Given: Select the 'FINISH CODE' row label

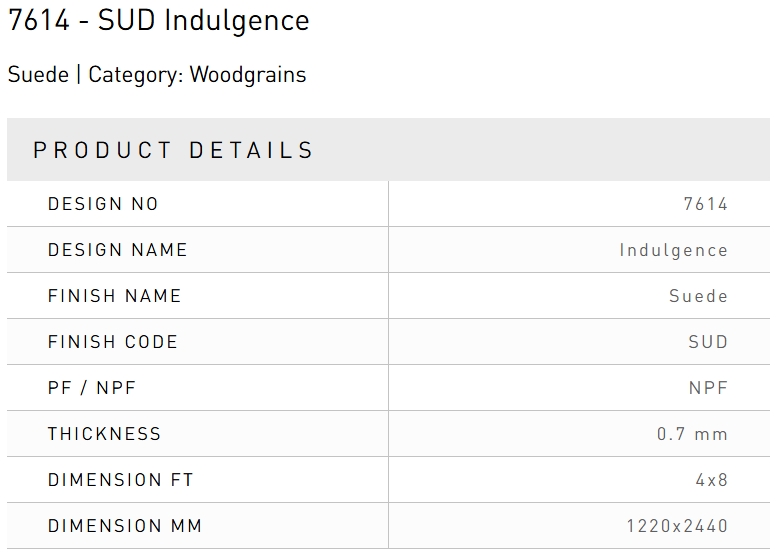Looking at the screenshot, I should click(x=112, y=342).
